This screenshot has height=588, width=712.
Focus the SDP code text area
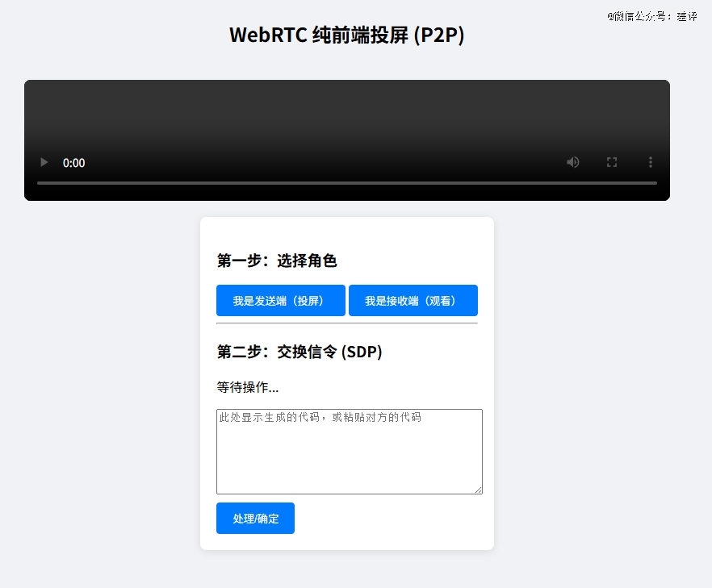pyautogui.click(x=349, y=456)
